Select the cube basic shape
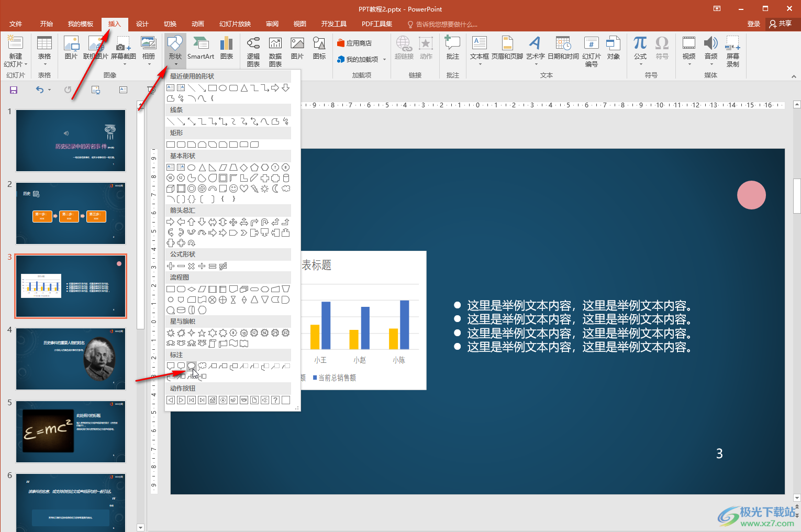The height and width of the screenshot is (532, 801). 171,189
